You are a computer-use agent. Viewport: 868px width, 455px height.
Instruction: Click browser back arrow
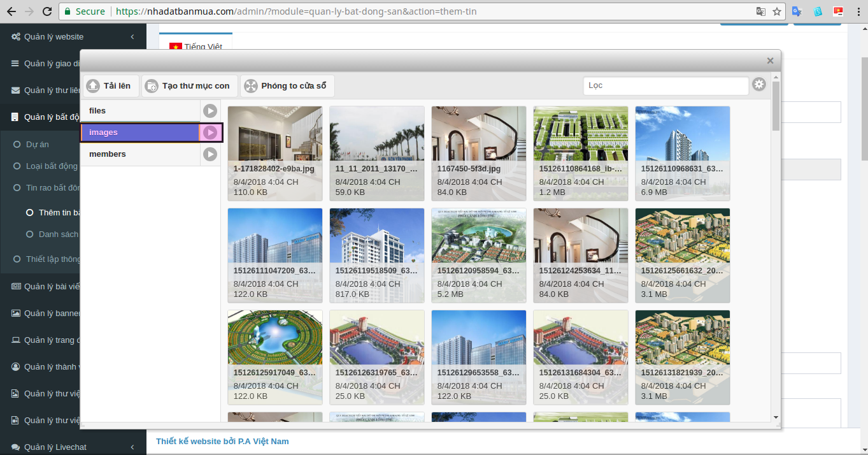11,11
